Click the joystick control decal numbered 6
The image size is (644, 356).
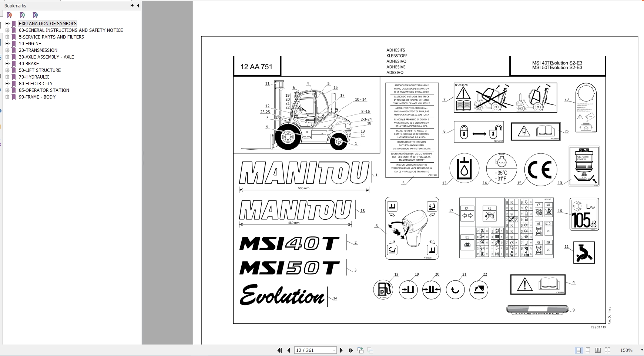pyautogui.click(x=412, y=228)
